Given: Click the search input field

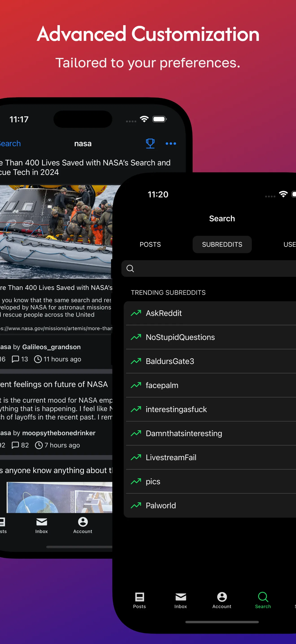Looking at the screenshot, I should 209,268.
